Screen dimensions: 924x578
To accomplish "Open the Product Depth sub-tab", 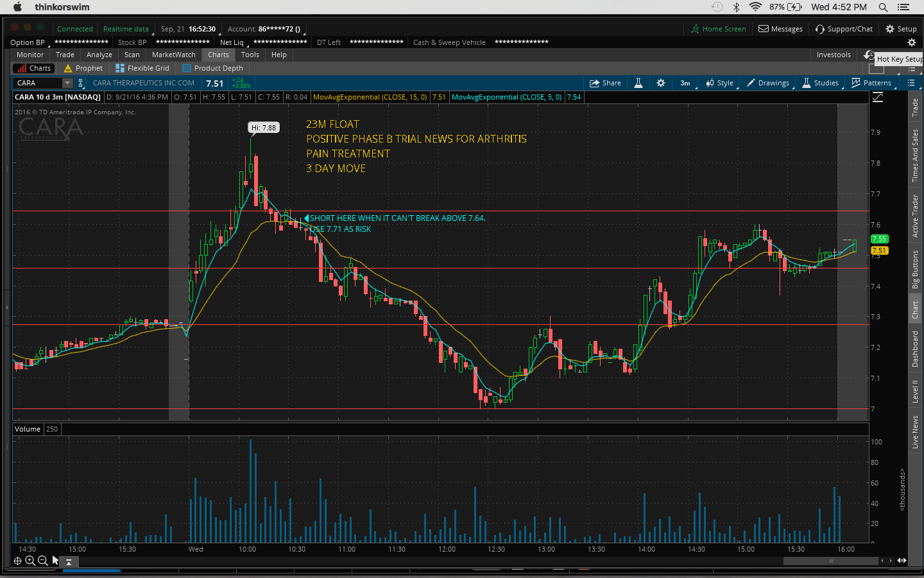I will [x=213, y=68].
